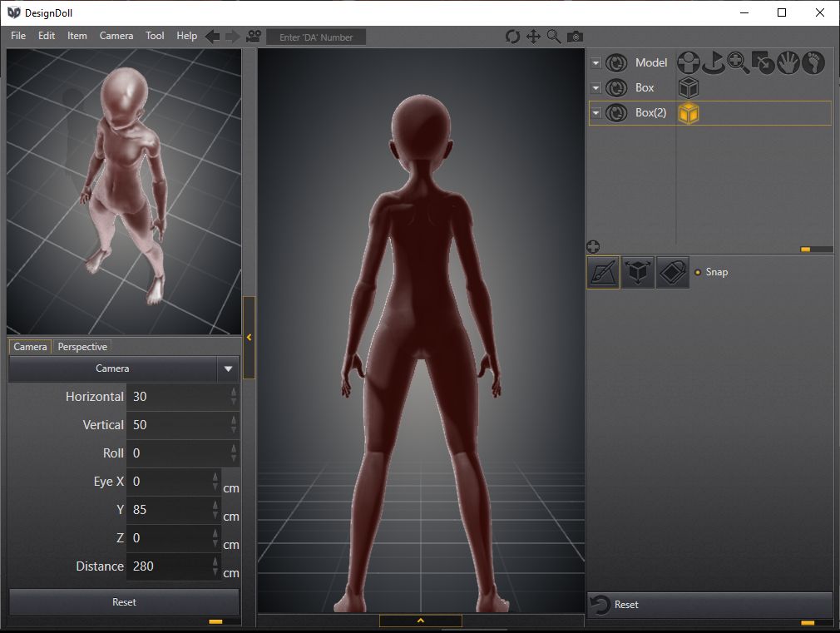Add new object with plus icon
Screen dimensions: 840x633
click(593, 246)
